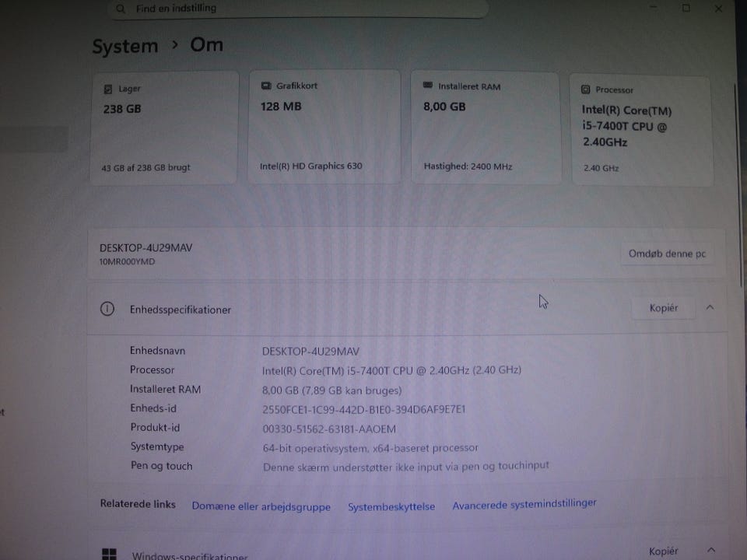The width and height of the screenshot is (747, 560).
Task: Open the Lager 238 GB card
Action: click(x=164, y=128)
